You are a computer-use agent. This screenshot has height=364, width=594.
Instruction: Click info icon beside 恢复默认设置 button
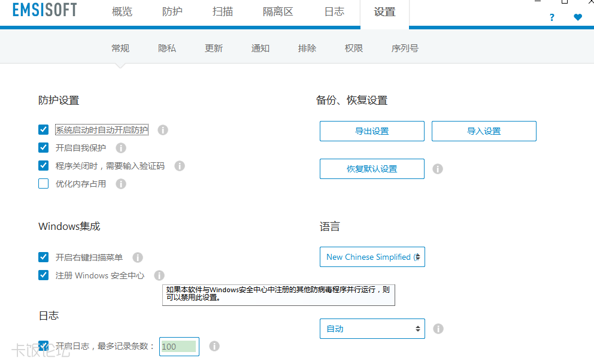click(438, 169)
